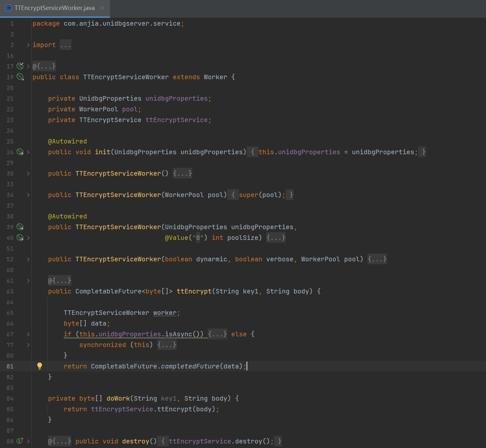Click the folded placeholder after synchronized (this)
486x448 pixels.
pos(167,345)
